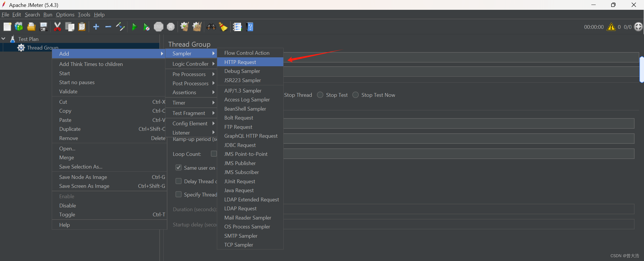Screen dimensions: 644x261
Task: Click Save Node As Image entry
Action: click(109, 177)
